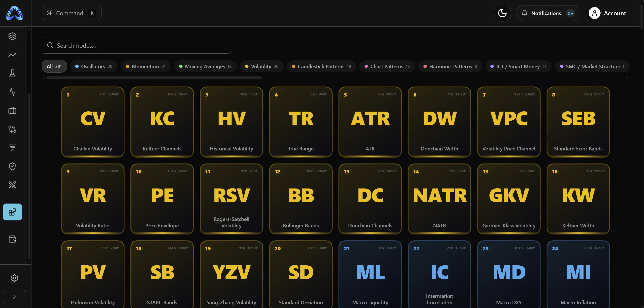
Task: Open the git compare sidebar icon
Action: pos(12,129)
